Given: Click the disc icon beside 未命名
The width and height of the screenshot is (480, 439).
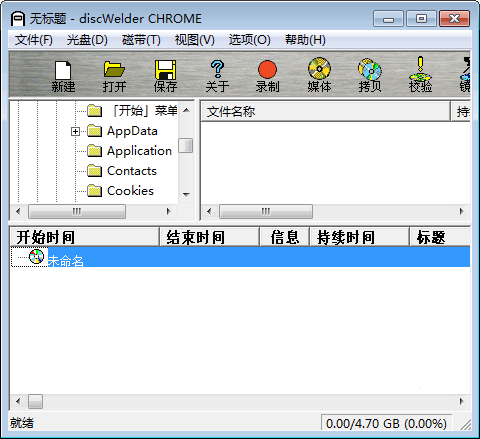Looking at the screenshot, I should coord(36,256).
